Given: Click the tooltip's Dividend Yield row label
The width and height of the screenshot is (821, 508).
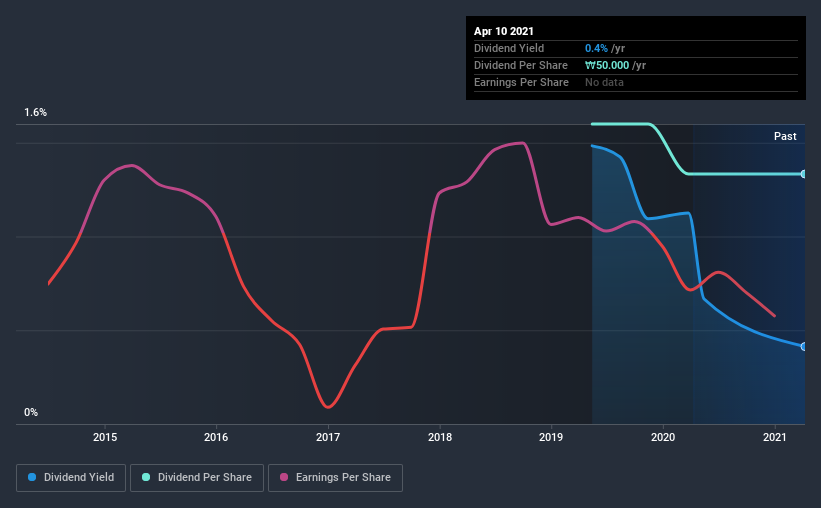Looking at the screenshot, I should pos(509,48).
